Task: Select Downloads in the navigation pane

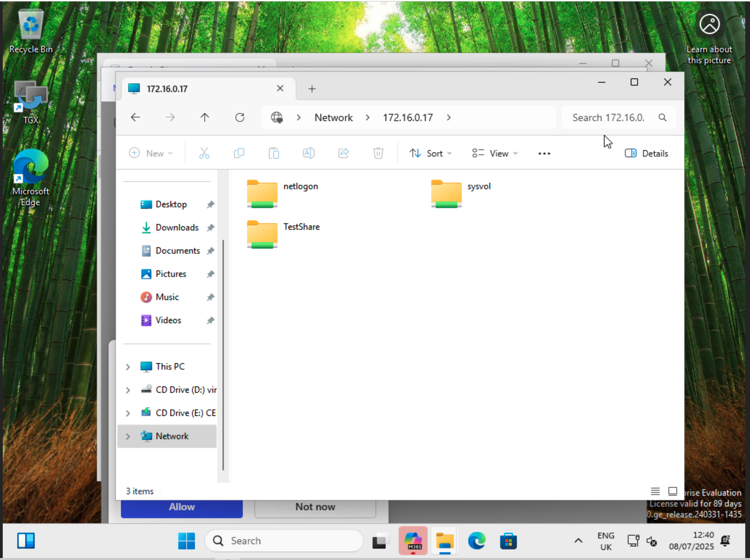Action: point(177,227)
